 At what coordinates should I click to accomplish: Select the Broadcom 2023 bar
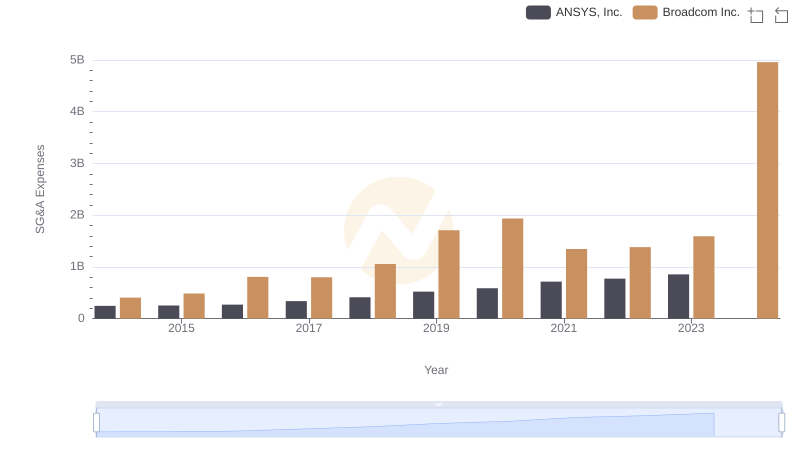[704, 277]
